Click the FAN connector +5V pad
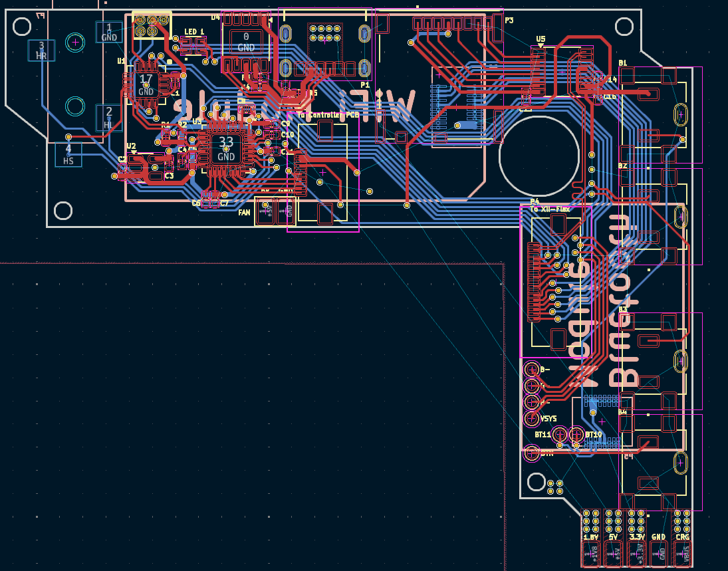This screenshot has width=728, height=571. point(267,211)
